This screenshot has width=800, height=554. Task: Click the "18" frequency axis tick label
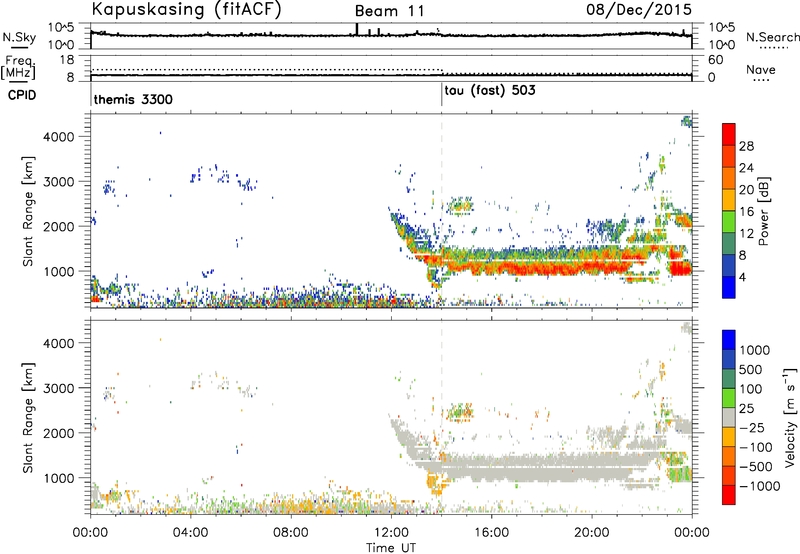[67, 60]
